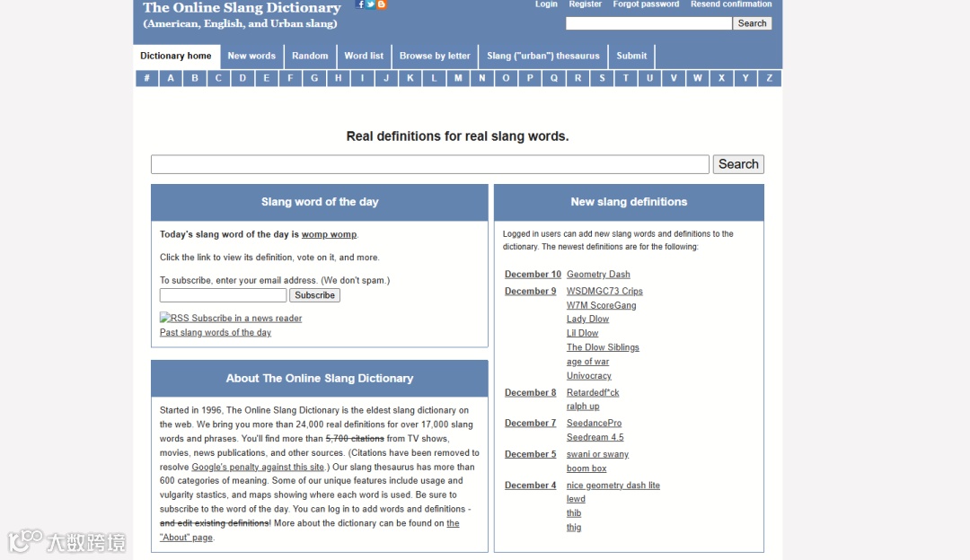Browse words starting with letter Z

770,78
